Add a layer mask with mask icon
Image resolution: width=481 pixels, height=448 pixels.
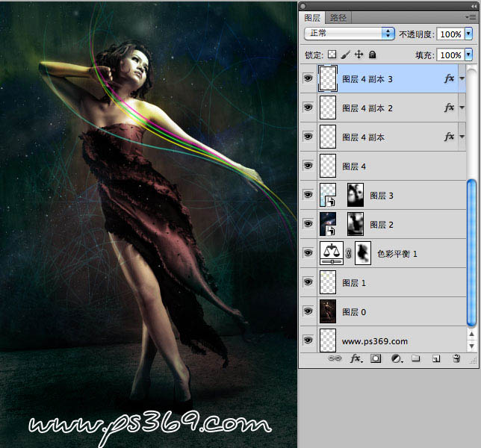point(376,359)
